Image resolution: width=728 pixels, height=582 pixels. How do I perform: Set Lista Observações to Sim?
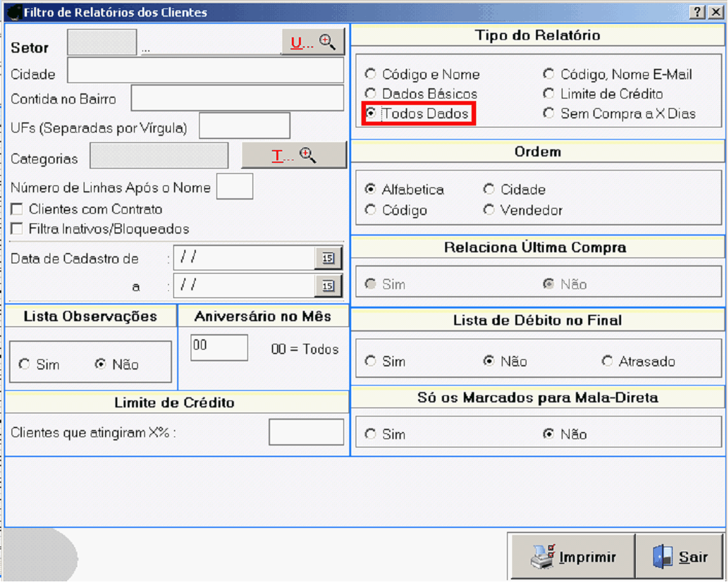click(24, 364)
